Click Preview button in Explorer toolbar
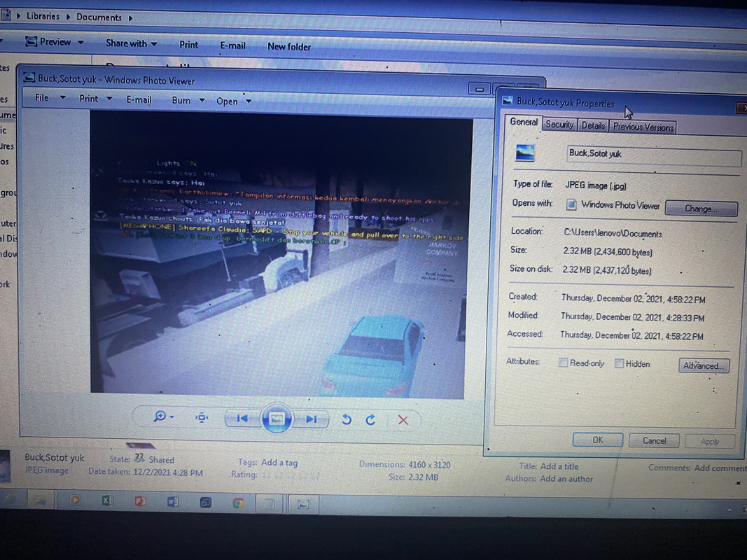 [x=48, y=42]
